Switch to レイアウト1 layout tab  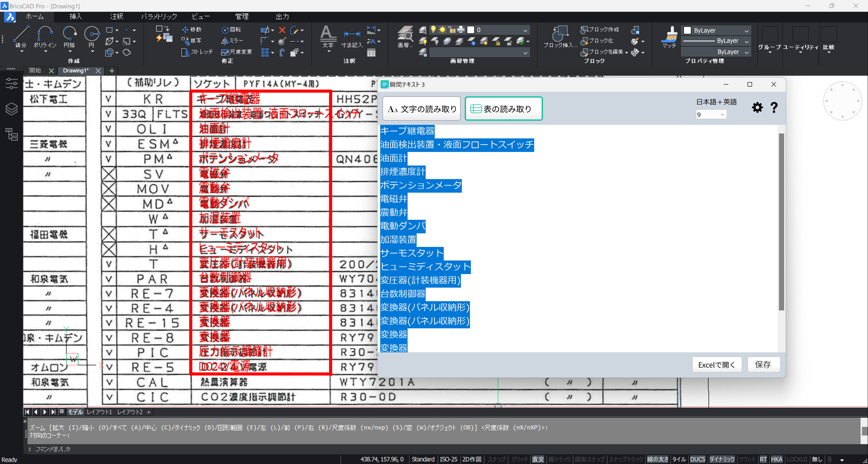click(x=99, y=412)
